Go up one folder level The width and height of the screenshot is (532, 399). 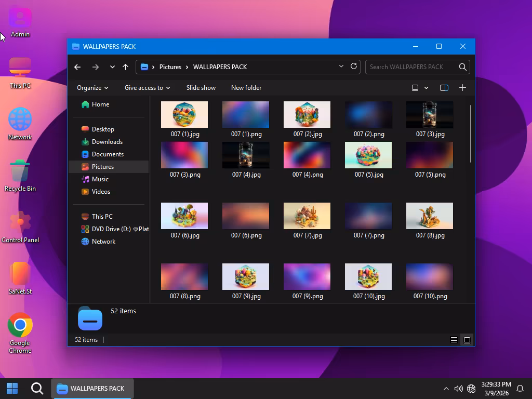(x=125, y=66)
